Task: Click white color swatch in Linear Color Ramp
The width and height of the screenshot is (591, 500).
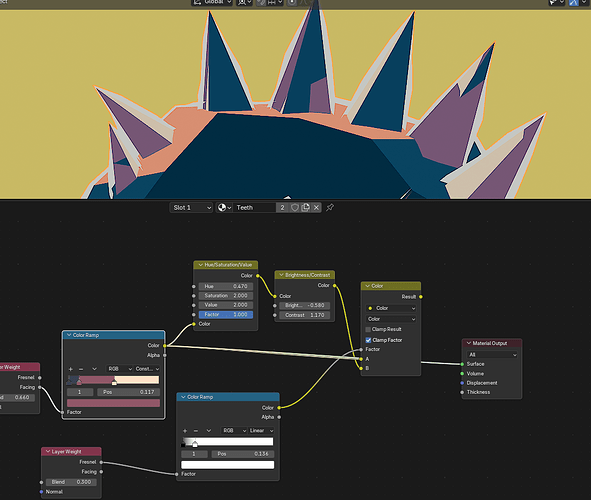Action: click(x=228, y=465)
